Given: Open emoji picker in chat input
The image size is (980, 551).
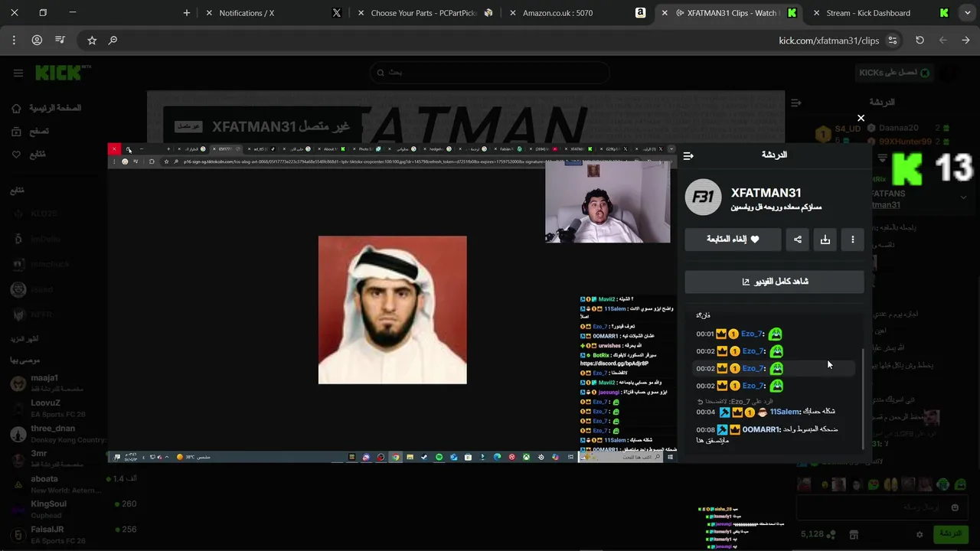Looking at the screenshot, I should coord(955,507).
